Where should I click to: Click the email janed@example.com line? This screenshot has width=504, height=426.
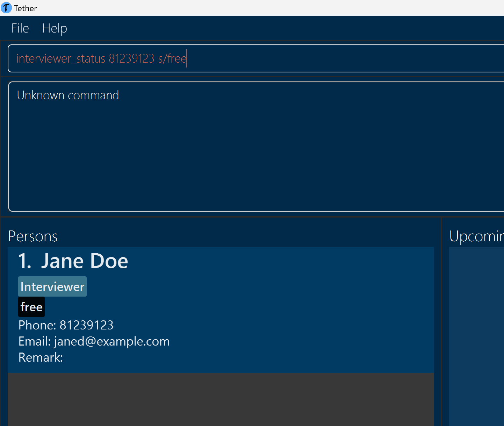pyautogui.click(x=94, y=341)
